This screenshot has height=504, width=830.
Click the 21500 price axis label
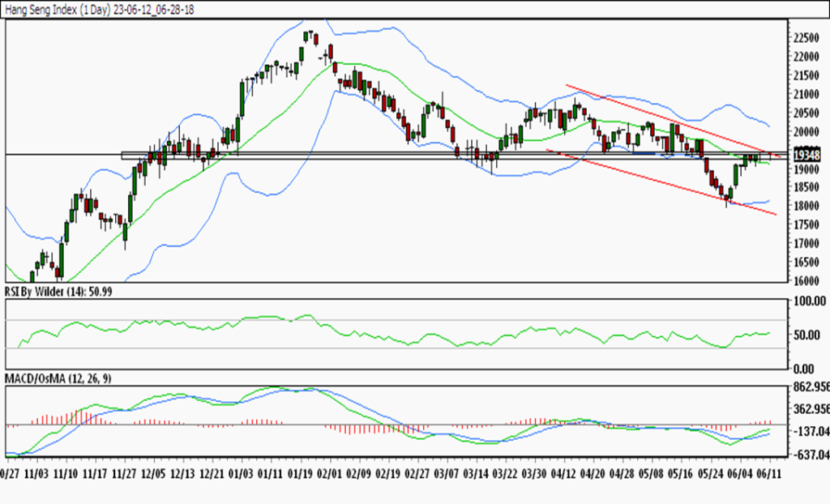tap(806, 75)
